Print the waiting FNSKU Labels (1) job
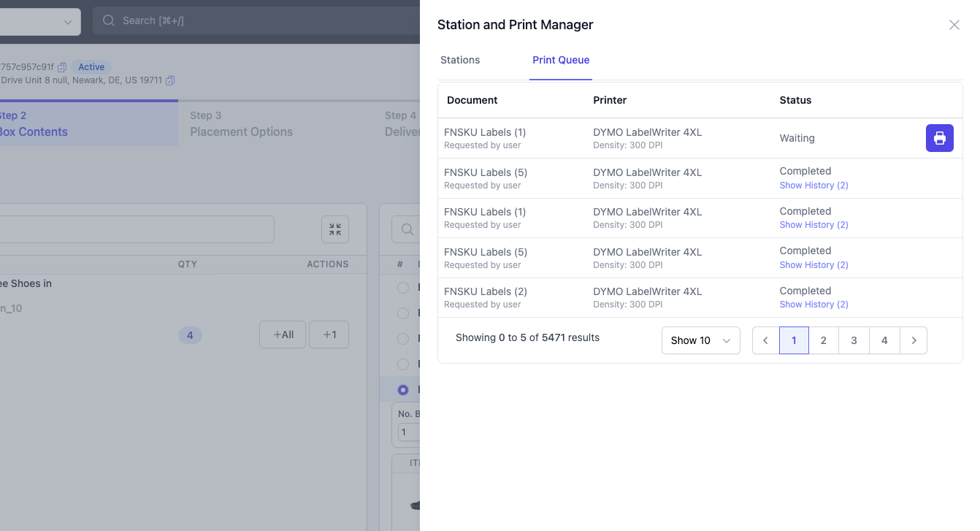980x531 pixels. (x=939, y=138)
